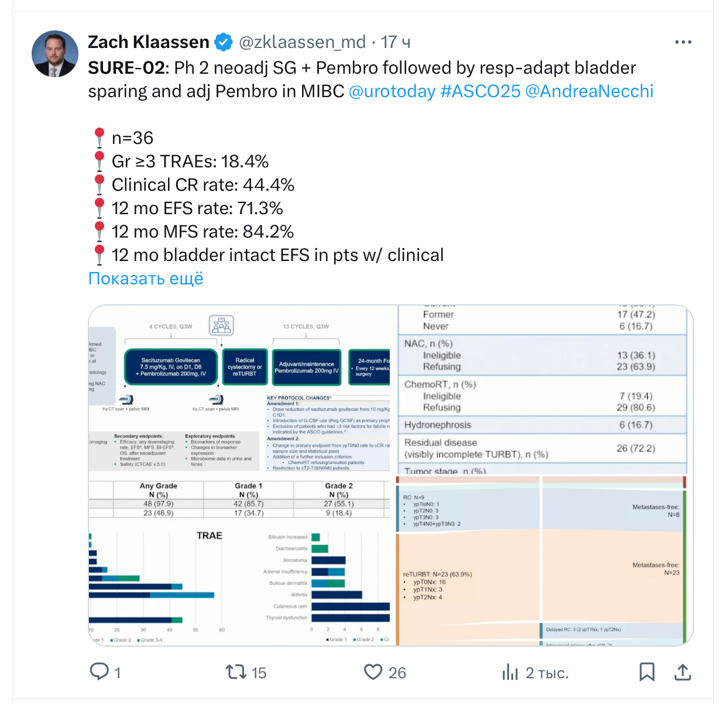
Task: Open the study design schema image
Action: (x=239, y=389)
